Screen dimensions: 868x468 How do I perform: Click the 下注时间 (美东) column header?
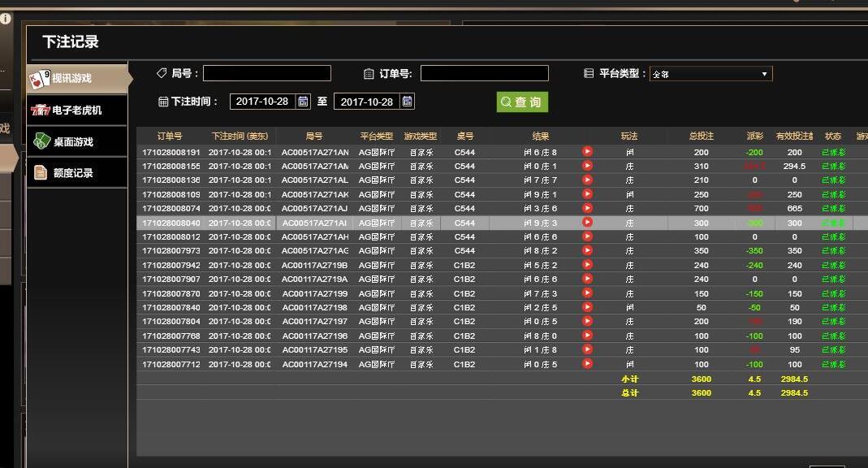pos(240,136)
